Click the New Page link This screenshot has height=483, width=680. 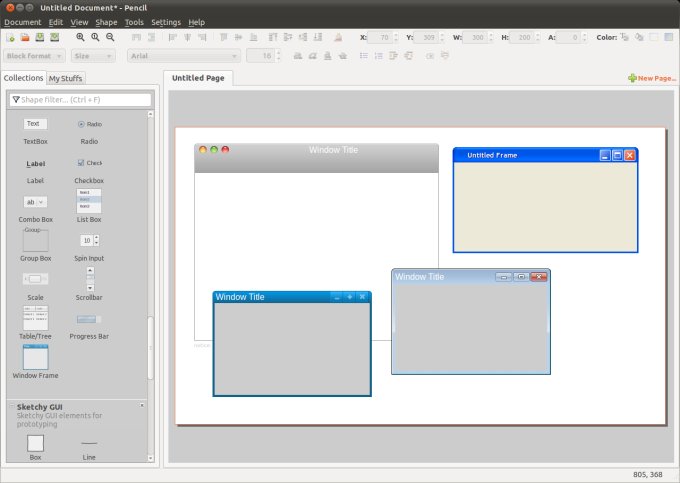point(652,78)
